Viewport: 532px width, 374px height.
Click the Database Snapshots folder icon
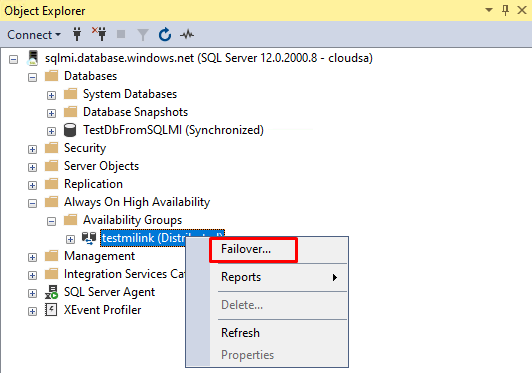pyautogui.click(x=71, y=112)
